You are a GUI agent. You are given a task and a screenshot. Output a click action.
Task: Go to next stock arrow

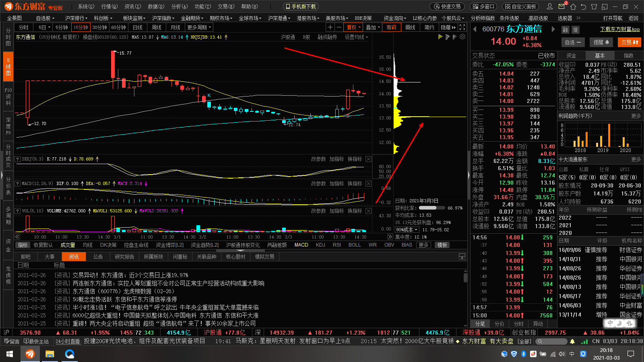553,29
